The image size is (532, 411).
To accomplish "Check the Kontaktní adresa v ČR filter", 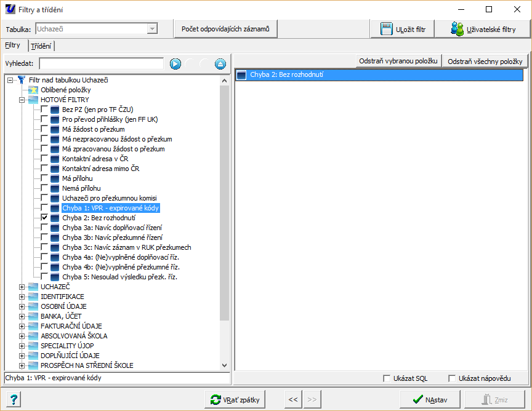I will (44, 159).
